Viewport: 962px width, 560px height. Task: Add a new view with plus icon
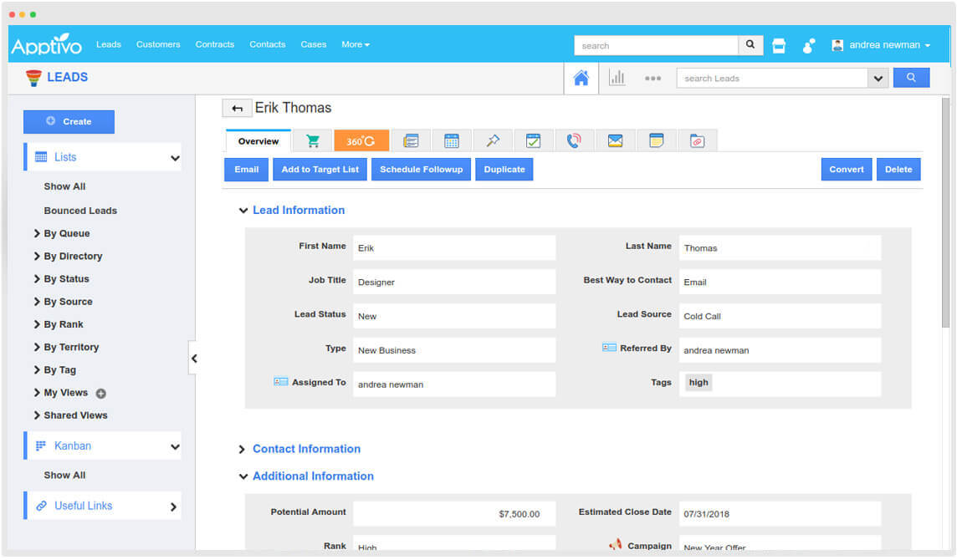tap(101, 394)
